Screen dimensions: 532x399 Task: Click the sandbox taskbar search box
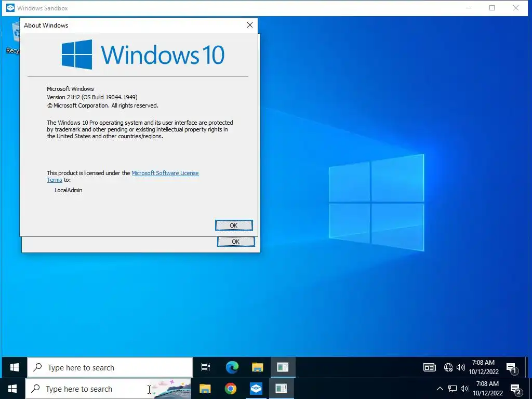pyautogui.click(x=110, y=367)
